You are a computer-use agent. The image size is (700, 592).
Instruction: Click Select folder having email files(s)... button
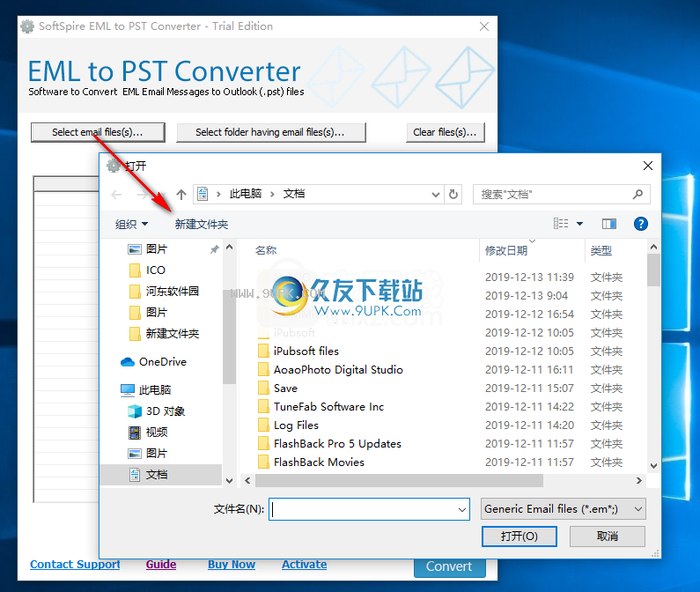point(271,132)
